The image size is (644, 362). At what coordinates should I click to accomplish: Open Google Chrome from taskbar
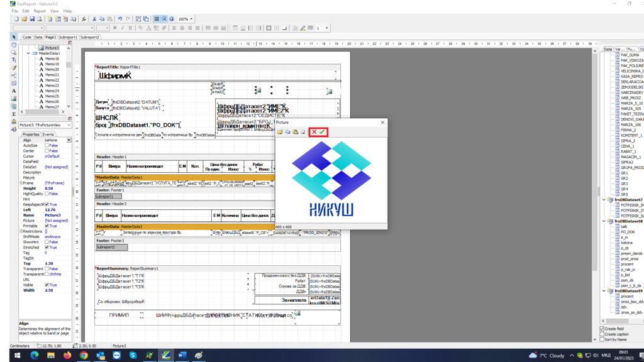click(84, 356)
